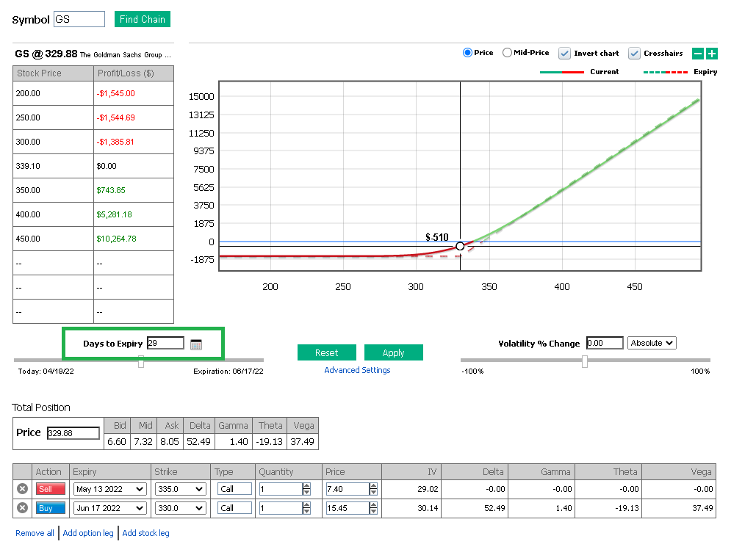Image resolution: width=756 pixels, height=558 pixels.
Task: Toggle the Crosshairs checkbox
Action: pyautogui.click(x=634, y=54)
